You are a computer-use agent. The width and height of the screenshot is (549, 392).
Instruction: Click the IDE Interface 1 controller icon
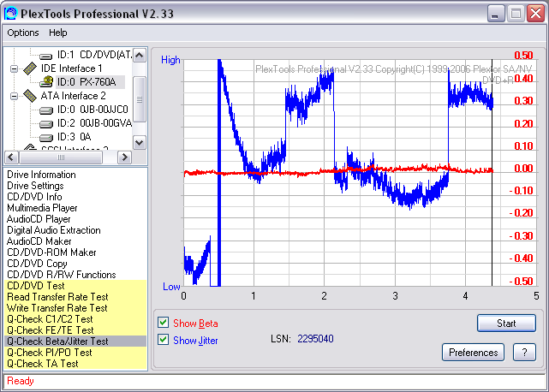[x=30, y=68]
